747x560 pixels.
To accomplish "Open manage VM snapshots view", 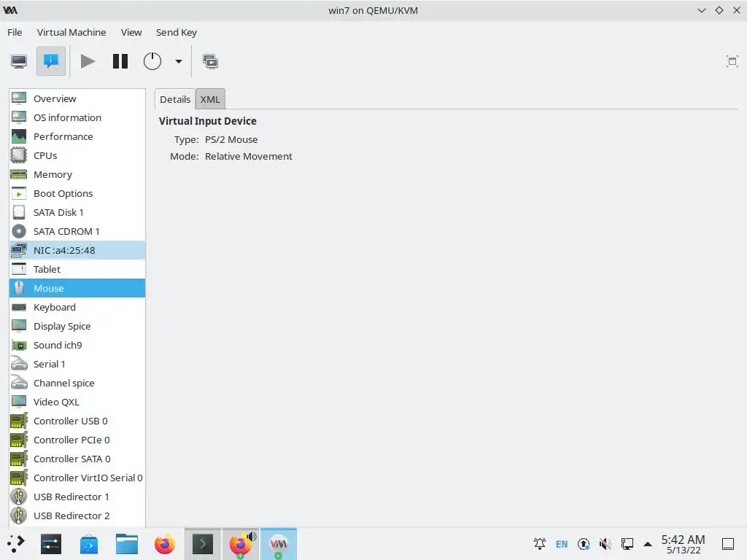I will point(210,61).
